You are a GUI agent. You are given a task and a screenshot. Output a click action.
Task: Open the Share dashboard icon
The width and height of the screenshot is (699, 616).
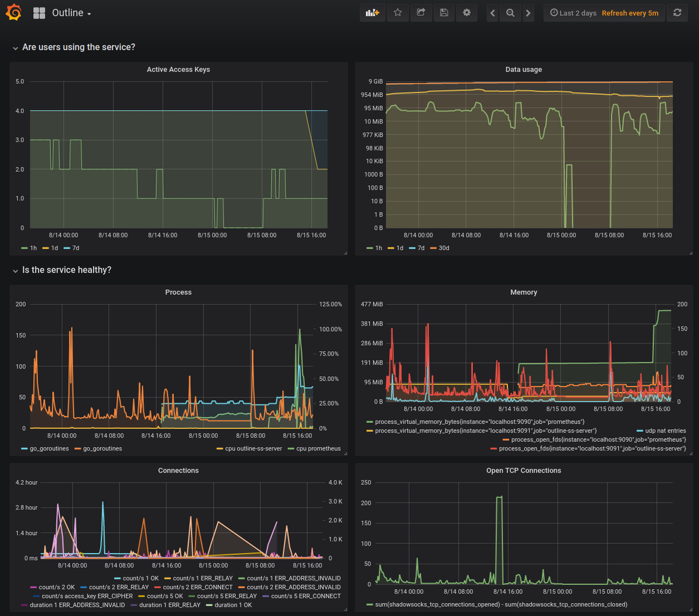point(421,13)
